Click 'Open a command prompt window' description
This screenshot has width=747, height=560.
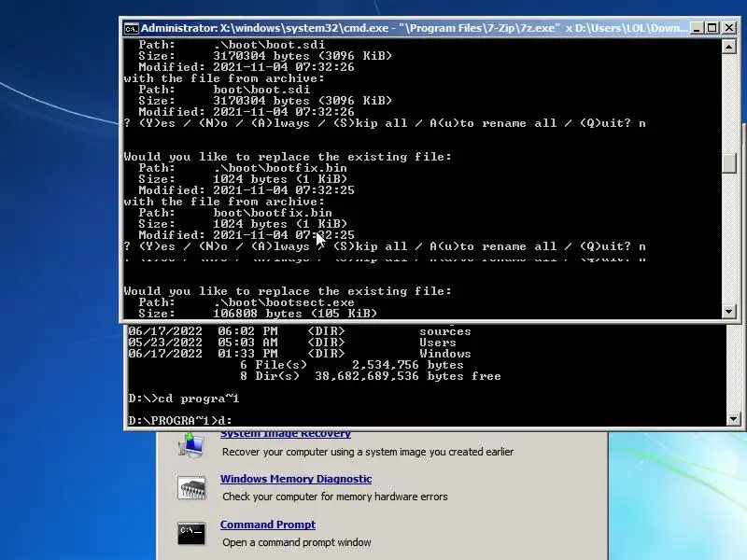296,542
